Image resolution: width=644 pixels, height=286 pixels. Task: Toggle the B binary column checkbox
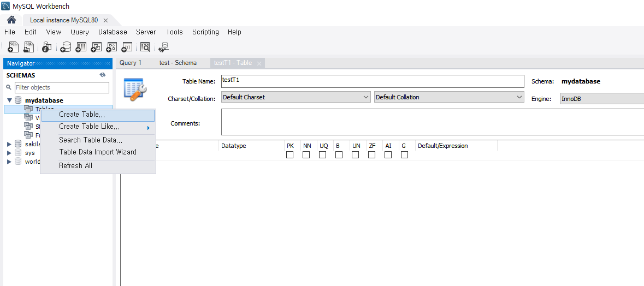coord(339,154)
